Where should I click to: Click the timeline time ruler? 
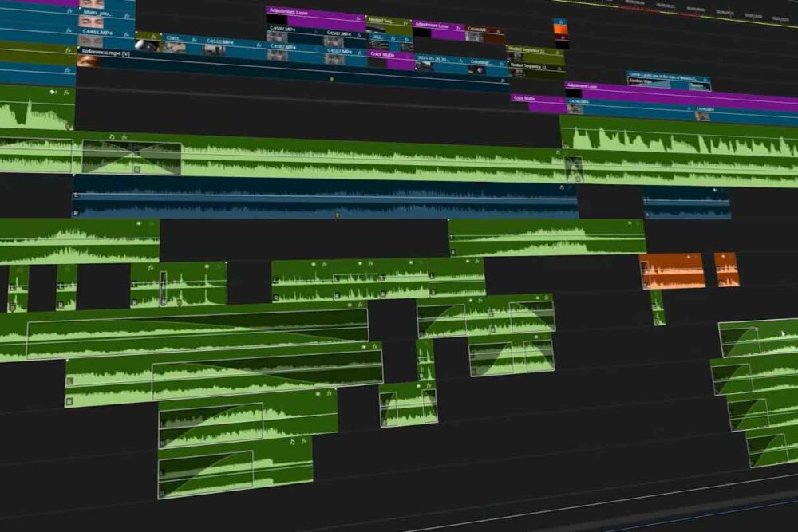677,9
